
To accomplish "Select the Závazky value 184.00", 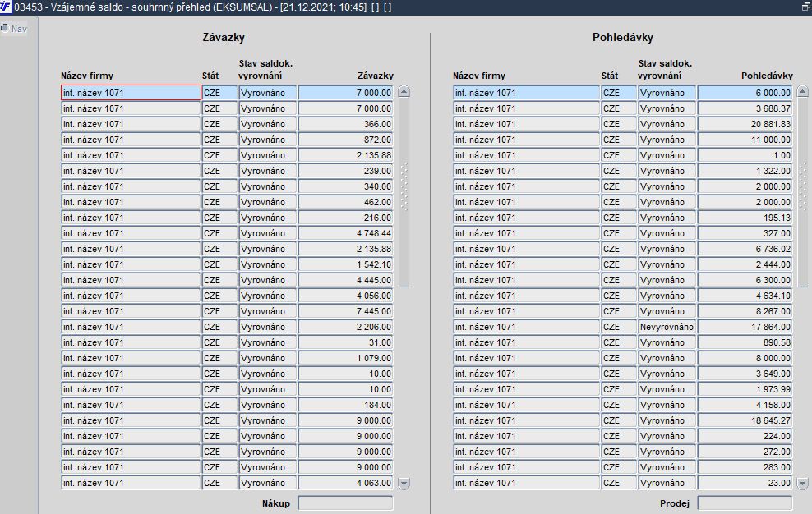I will [x=345, y=405].
